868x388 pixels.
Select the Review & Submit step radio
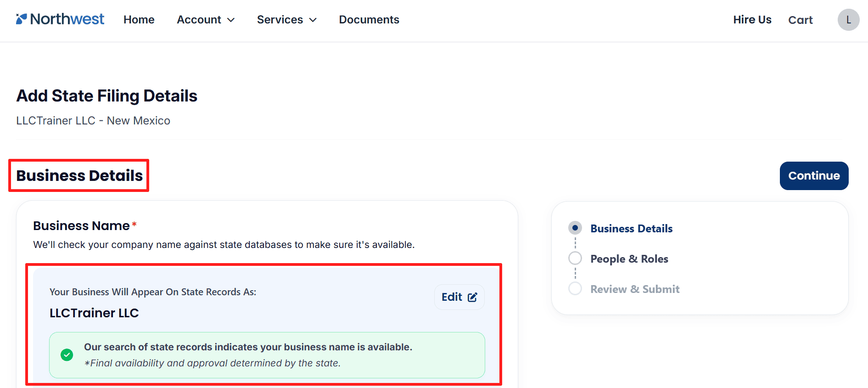[x=575, y=288]
